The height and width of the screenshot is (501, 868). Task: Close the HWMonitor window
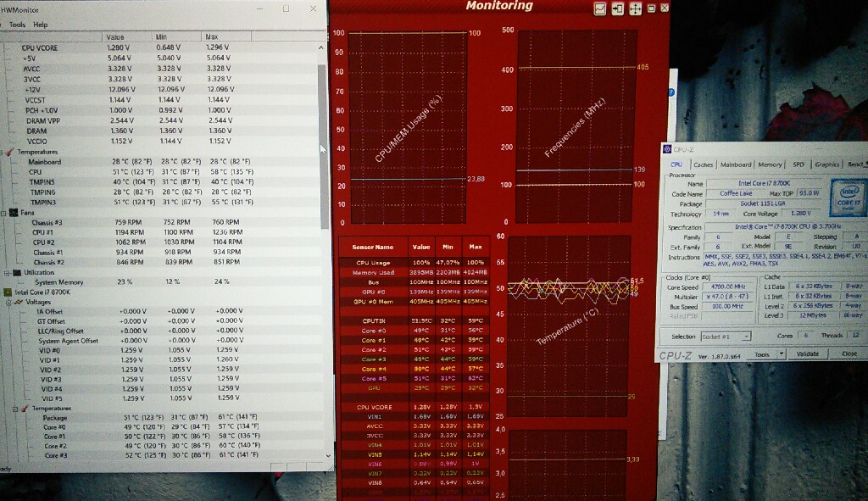point(314,8)
